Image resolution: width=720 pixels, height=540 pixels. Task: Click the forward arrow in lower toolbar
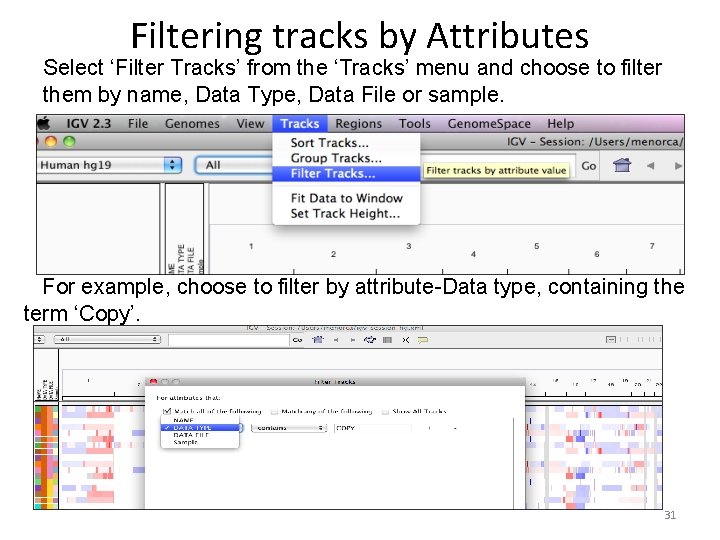(353, 340)
